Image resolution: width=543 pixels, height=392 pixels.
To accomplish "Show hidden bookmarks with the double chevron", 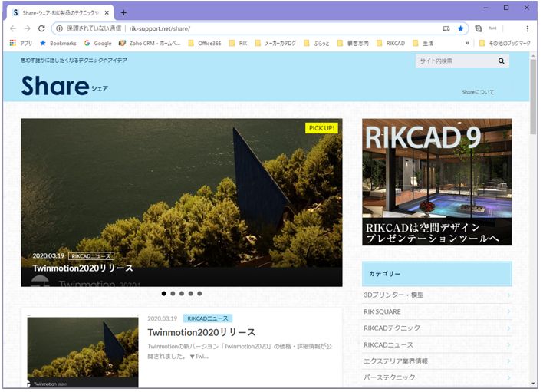I will coord(467,43).
